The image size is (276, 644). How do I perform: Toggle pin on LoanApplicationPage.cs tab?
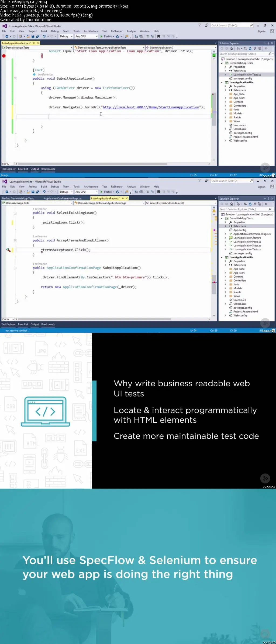[123, 198]
